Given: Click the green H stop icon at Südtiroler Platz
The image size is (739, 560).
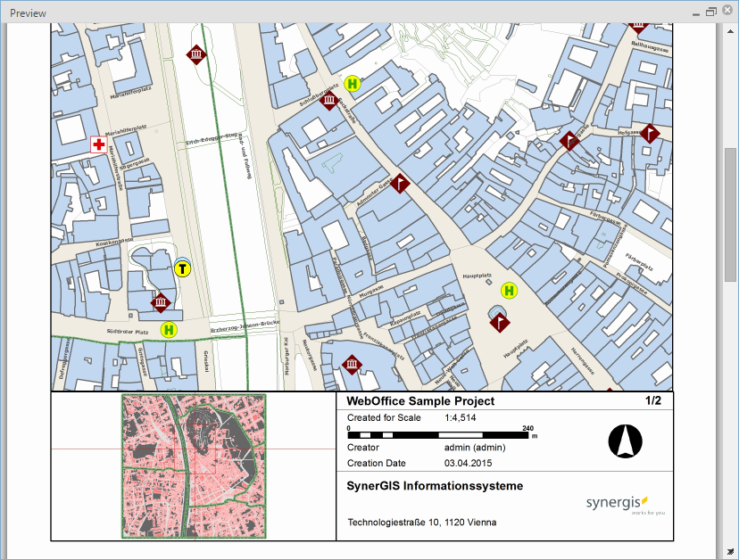Looking at the screenshot, I should [x=169, y=330].
